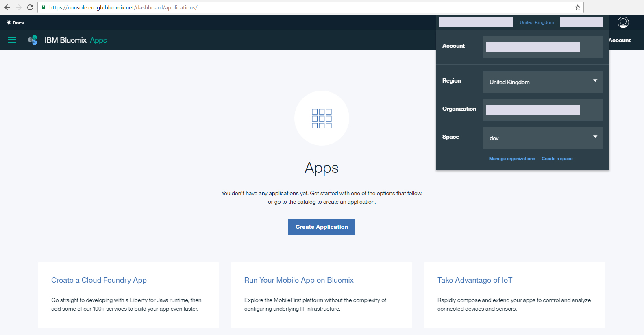The image size is (644, 335).
Task: Bookmark this page with the star icon
Action: coord(577,7)
